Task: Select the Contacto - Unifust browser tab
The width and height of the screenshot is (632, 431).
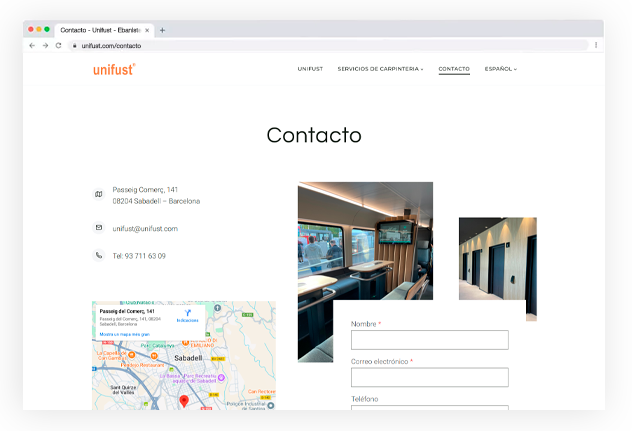Action: click(x=104, y=30)
